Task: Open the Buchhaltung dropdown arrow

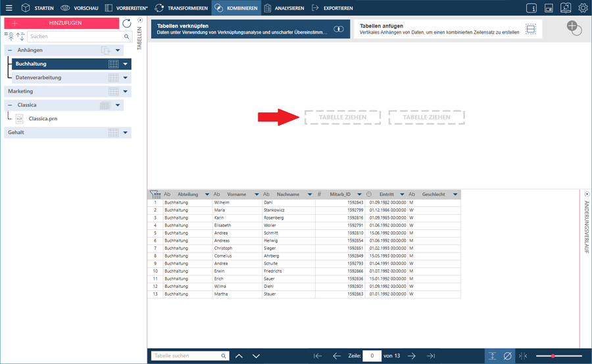Action: point(126,64)
